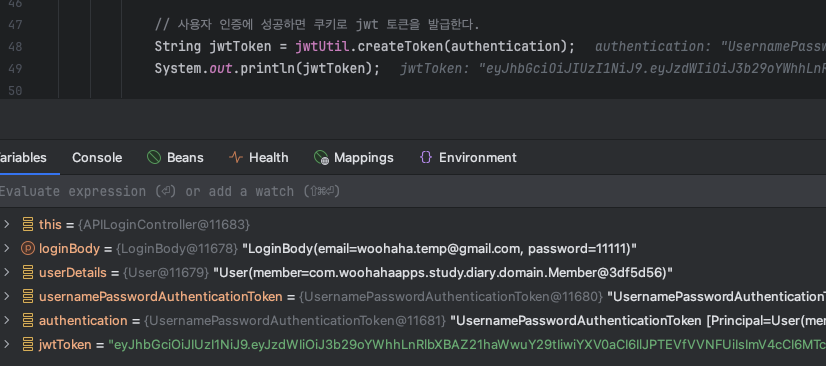The width and height of the screenshot is (826, 366).
Task: Focus the Evaluate expression input field
Action: coord(413,191)
